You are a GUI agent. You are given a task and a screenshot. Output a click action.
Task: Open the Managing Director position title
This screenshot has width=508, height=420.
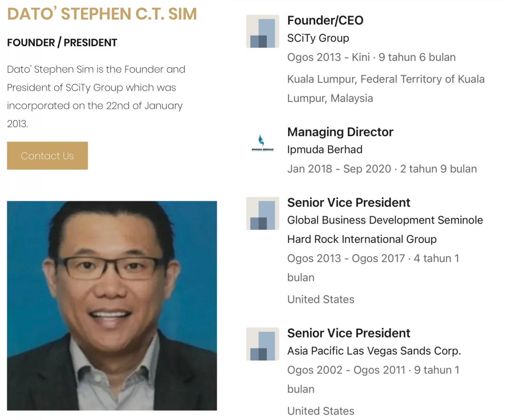pos(340,132)
